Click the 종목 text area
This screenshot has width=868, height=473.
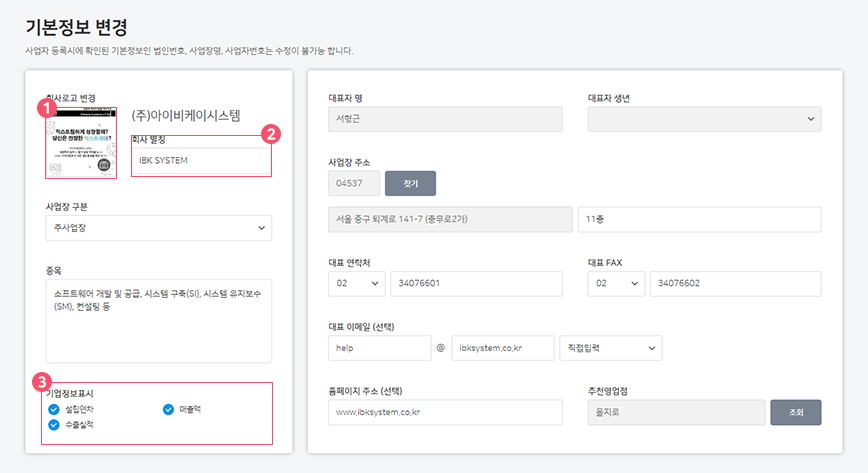[x=159, y=321]
